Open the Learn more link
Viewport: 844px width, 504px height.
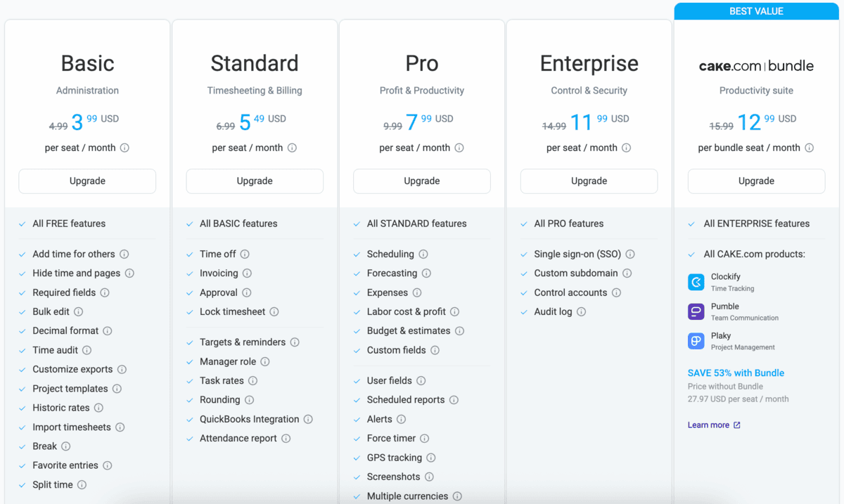click(x=708, y=425)
